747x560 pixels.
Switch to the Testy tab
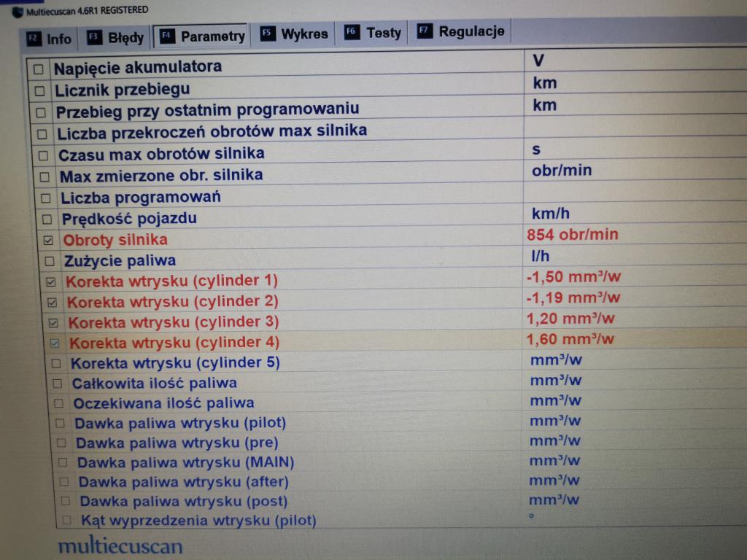(x=373, y=32)
